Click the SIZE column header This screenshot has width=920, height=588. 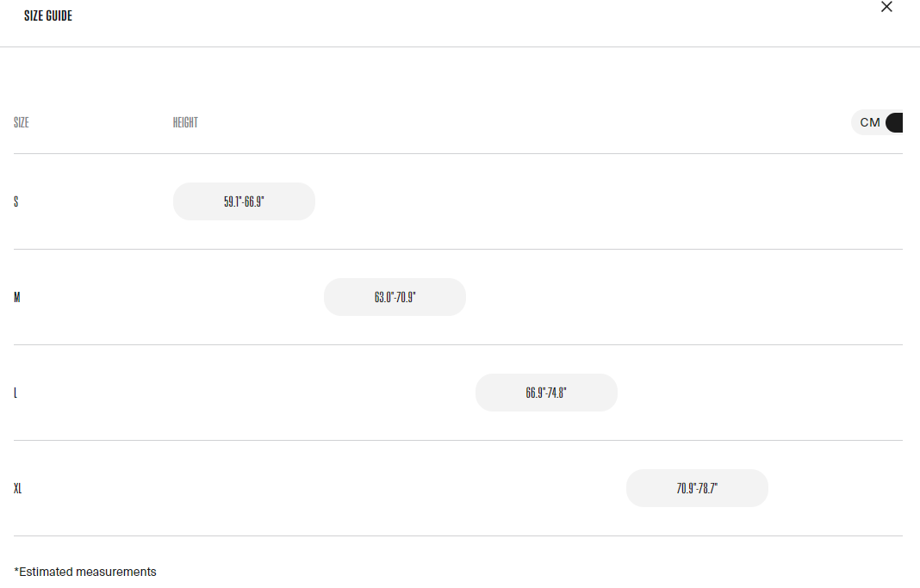click(x=22, y=123)
